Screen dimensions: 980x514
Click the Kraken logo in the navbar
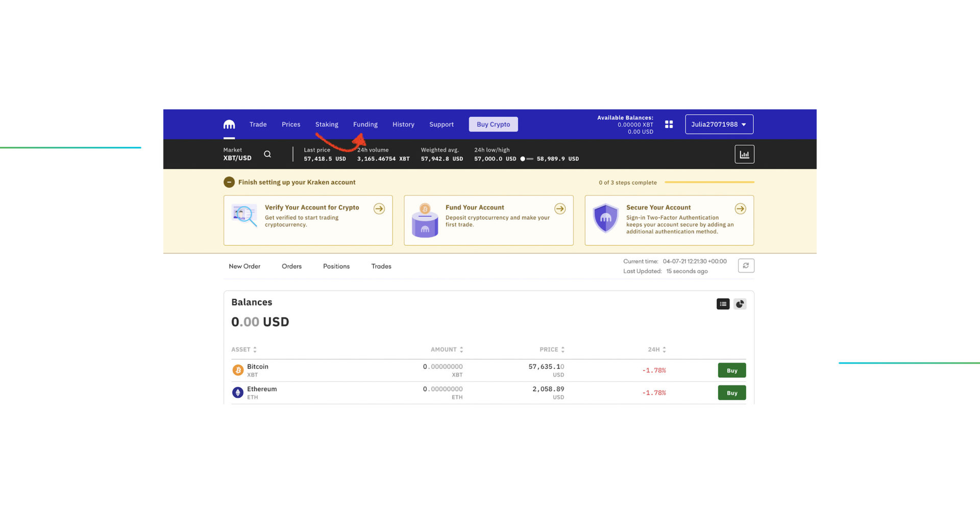point(229,124)
